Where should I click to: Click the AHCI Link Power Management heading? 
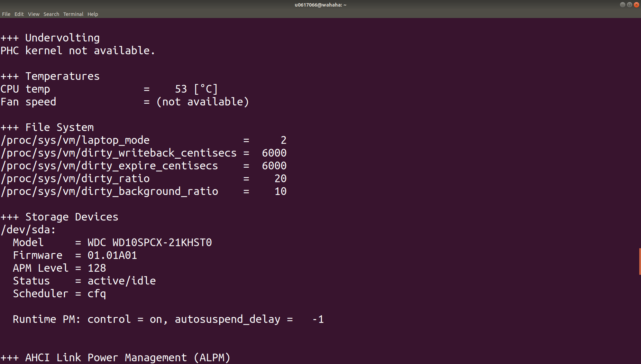(x=116, y=357)
